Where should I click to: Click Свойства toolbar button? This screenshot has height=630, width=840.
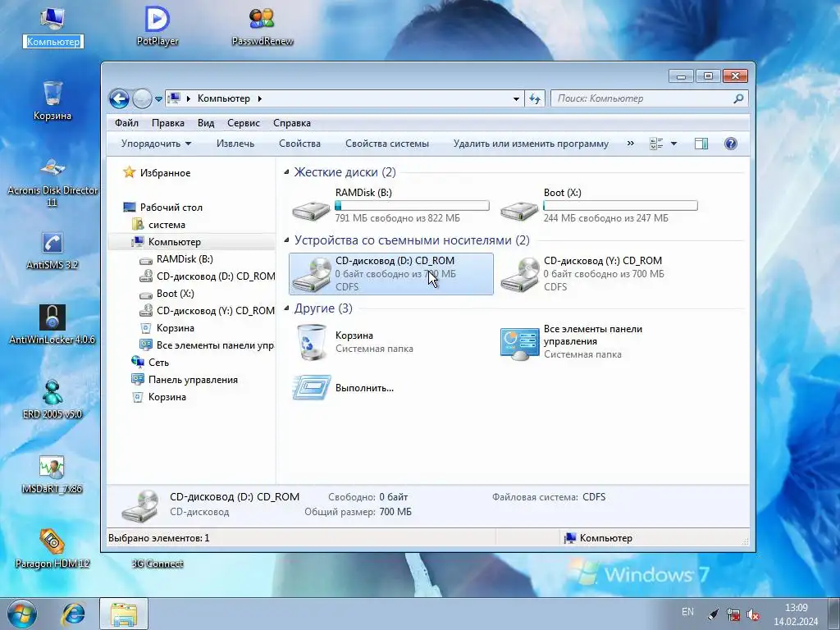(x=299, y=144)
